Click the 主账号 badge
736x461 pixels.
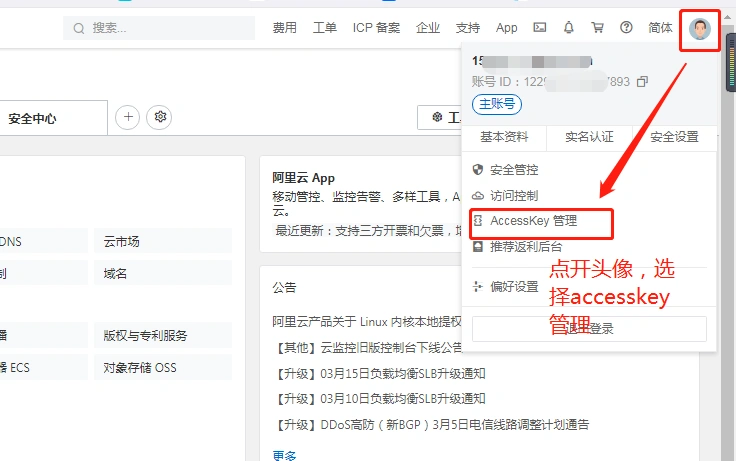click(x=497, y=104)
